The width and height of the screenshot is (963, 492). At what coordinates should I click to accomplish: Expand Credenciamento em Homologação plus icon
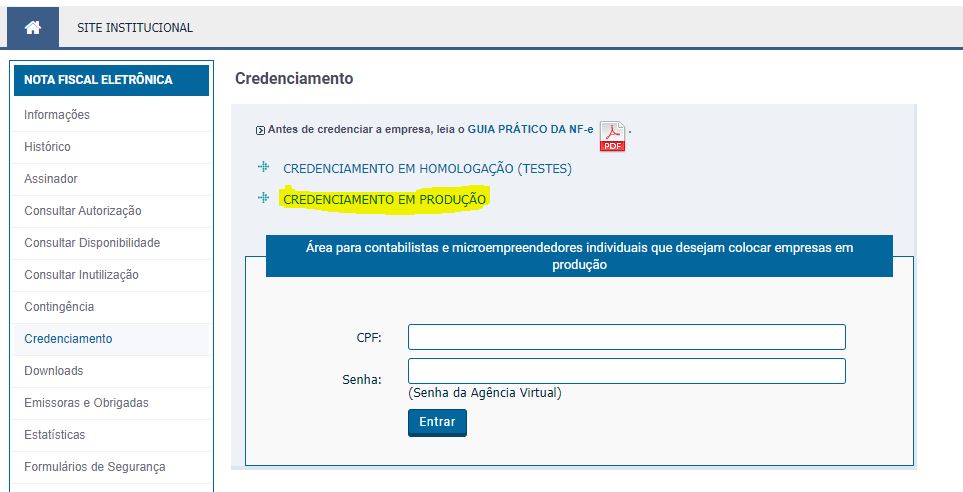pos(264,167)
